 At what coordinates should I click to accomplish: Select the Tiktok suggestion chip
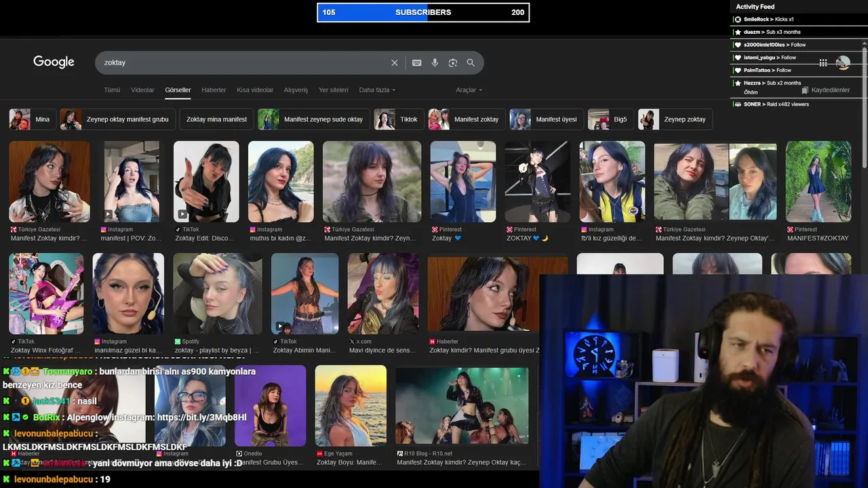coord(399,119)
